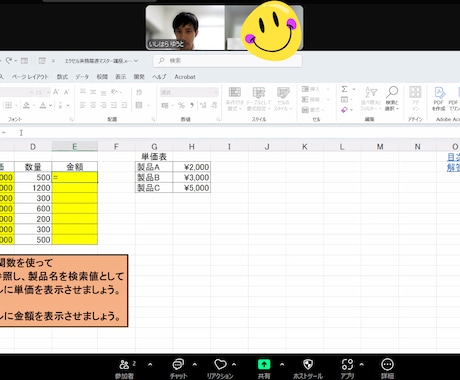Click the green Share screen icon
Viewport: 460px width, 380px height.
point(264,364)
